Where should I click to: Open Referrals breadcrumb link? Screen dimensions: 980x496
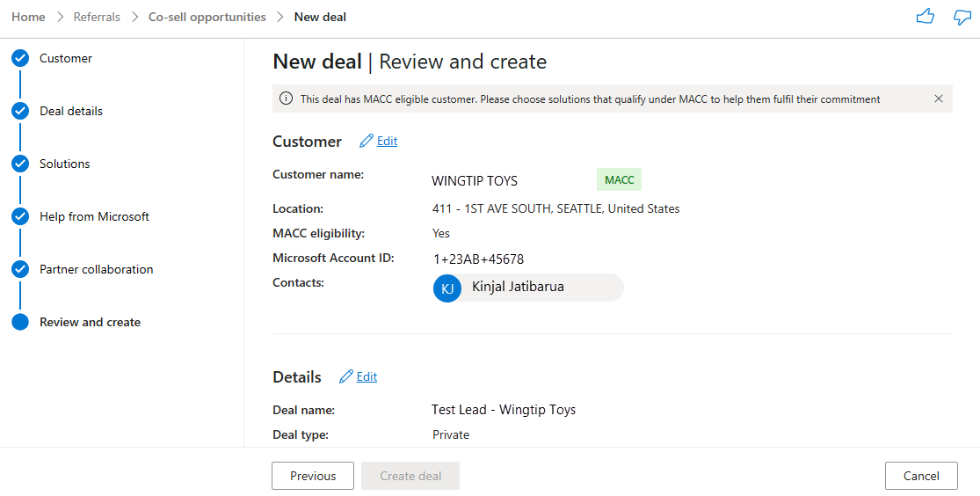97,17
